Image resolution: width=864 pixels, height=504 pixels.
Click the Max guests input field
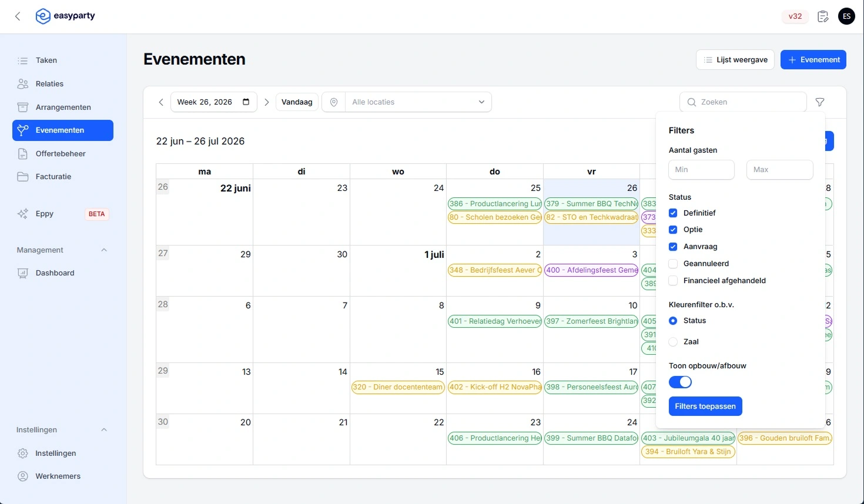780,170
